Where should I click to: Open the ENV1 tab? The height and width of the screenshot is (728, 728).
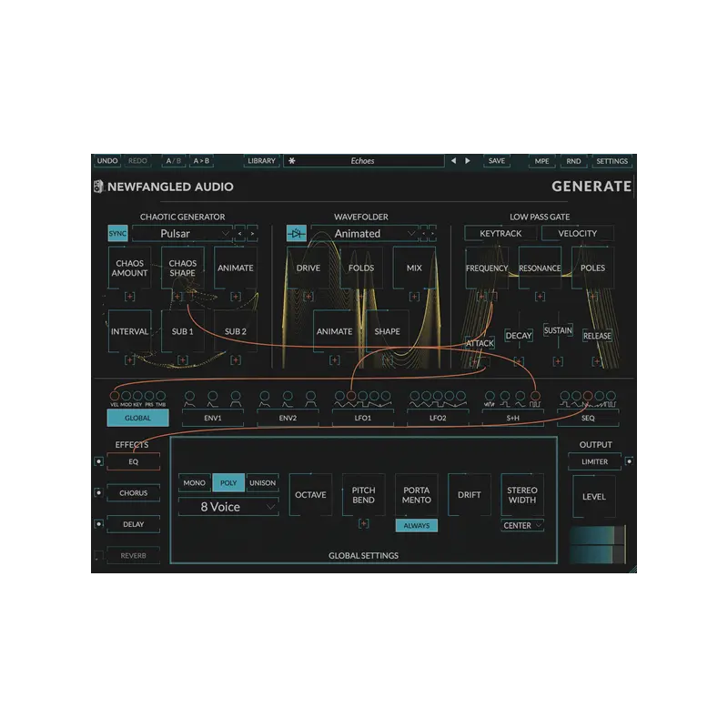tap(213, 418)
